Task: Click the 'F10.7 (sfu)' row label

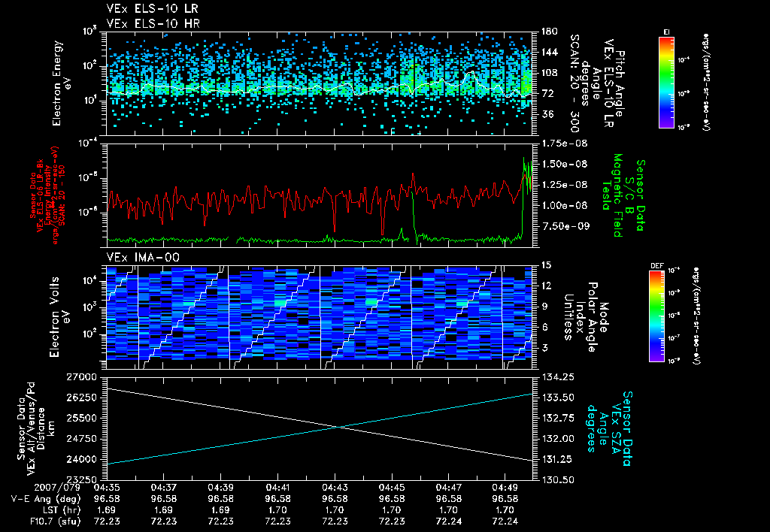Action: pos(55,521)
